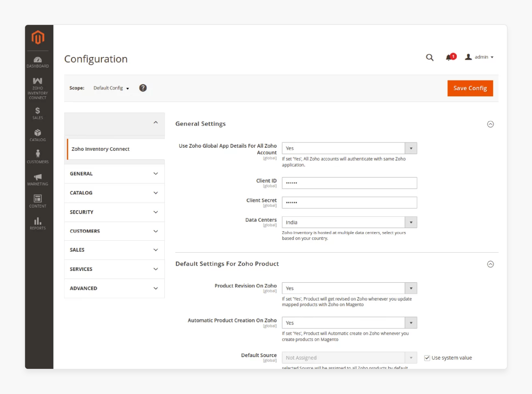532x394 pixels.
Task: Click the Default Settings For Zoho Product heading
Action: 227,264
